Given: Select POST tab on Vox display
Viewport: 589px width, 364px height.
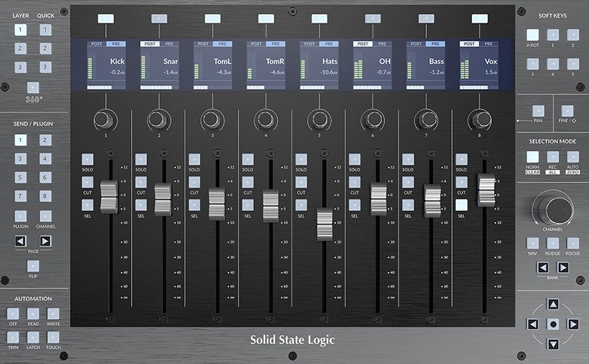Looking at the screenshot, I should pos(469,44).
